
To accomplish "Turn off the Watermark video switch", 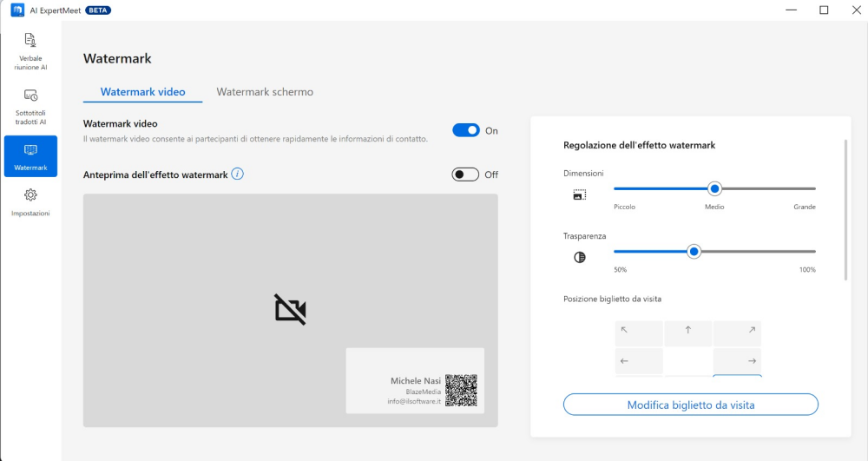I will pyautogui.click(x=466, y=130).
